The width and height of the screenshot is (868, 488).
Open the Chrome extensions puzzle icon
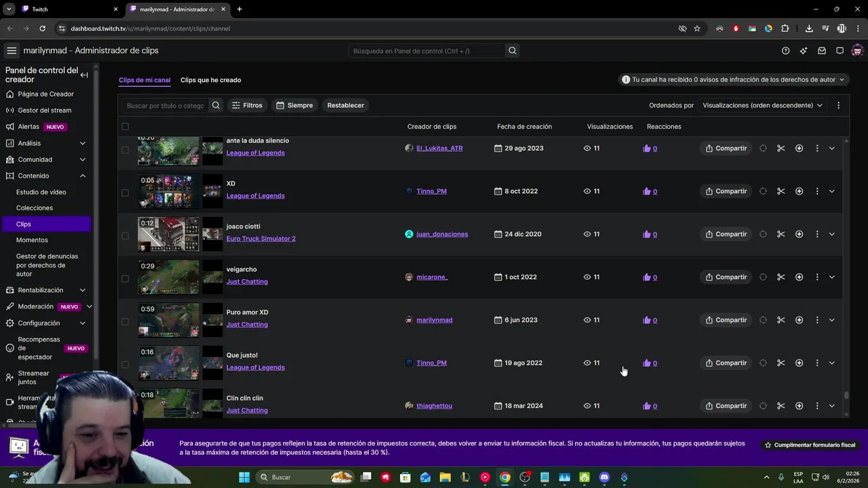(785, 28)
